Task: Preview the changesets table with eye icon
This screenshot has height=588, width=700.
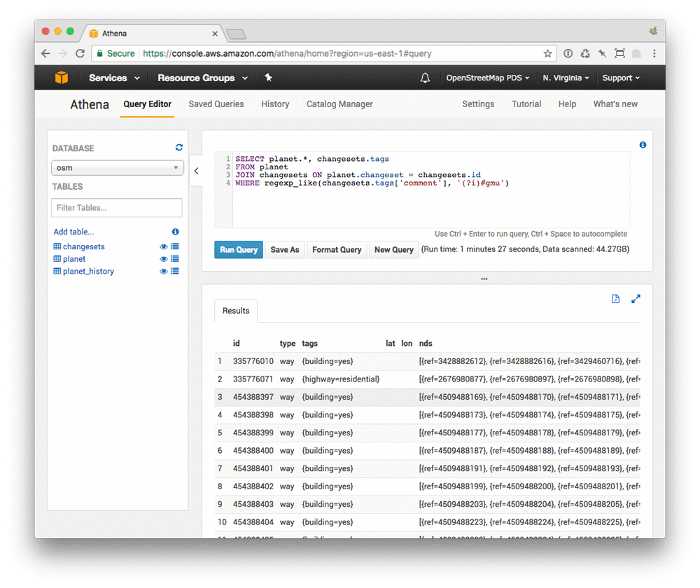Action: tap(163, 246)
